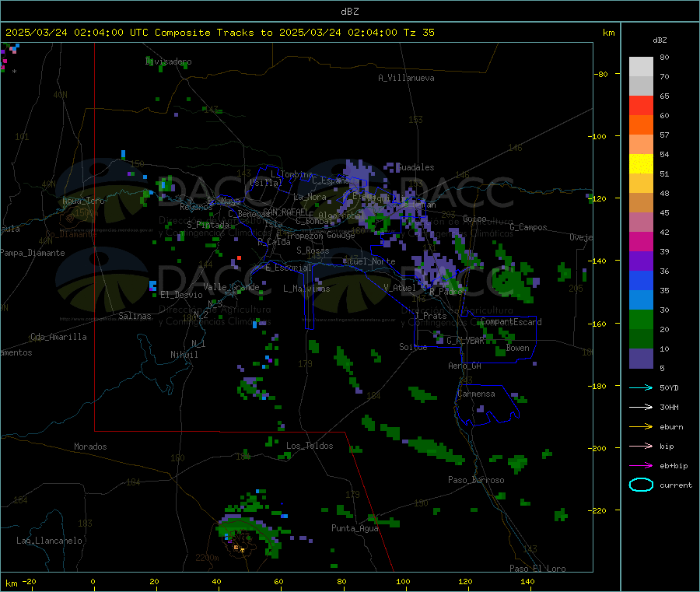Click the 5 dBZ slate violet swatch
The width and height of the screenshot is (700, 592).
pyautogui.click(x=641, y=358)
